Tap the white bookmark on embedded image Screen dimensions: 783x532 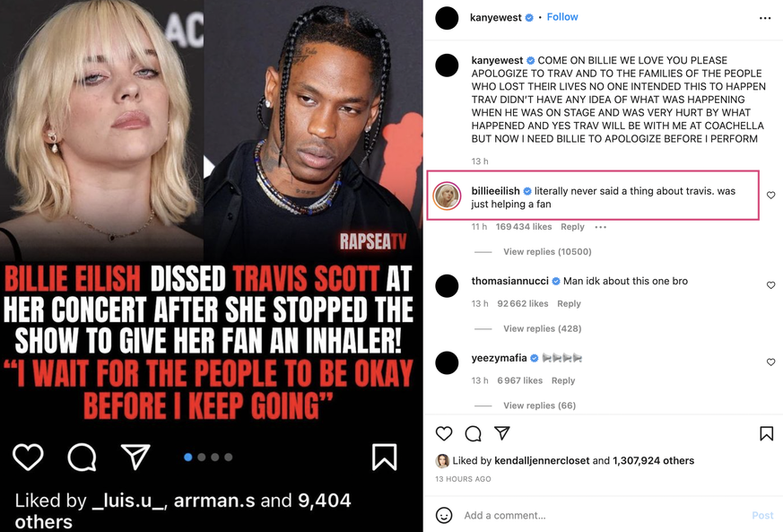[384, 457]
